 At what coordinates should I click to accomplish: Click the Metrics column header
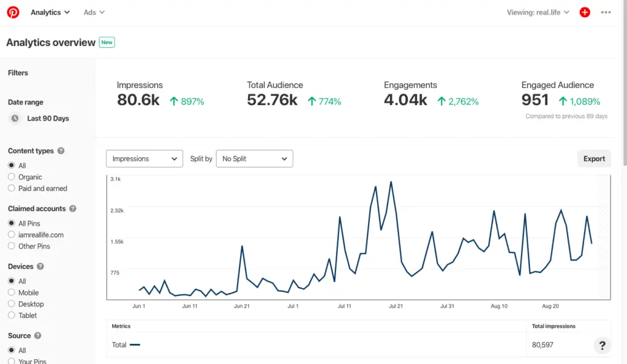pos(121,326)
